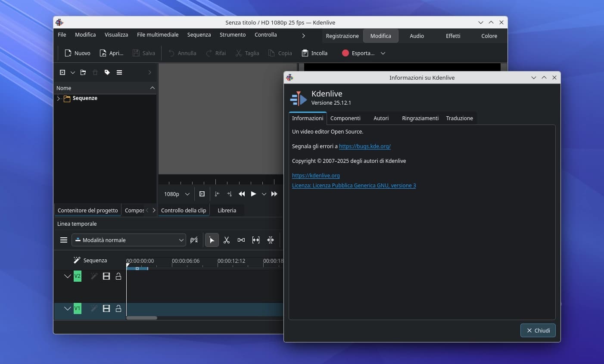Screen dimensions: 604x364
Task: Click the timeline horizontal scrollbar
Action: click(x=142, y=318)
